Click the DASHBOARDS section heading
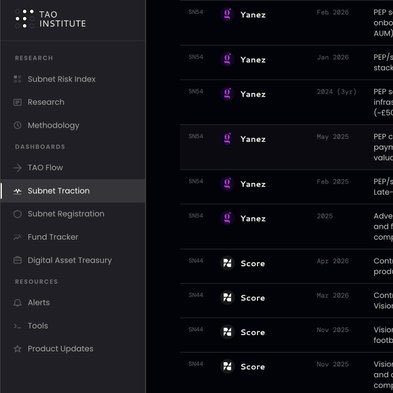Screen dimensions: 393x393 click(40, 147)
